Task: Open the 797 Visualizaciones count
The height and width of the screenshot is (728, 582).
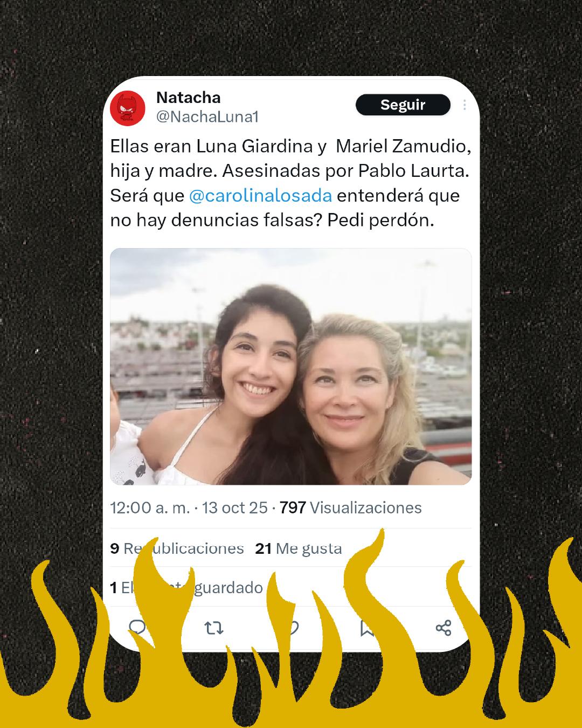Action: coord(350,507)
